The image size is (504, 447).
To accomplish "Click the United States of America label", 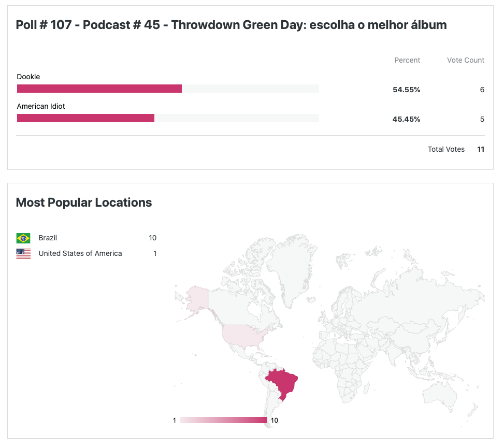I will 80,254.
